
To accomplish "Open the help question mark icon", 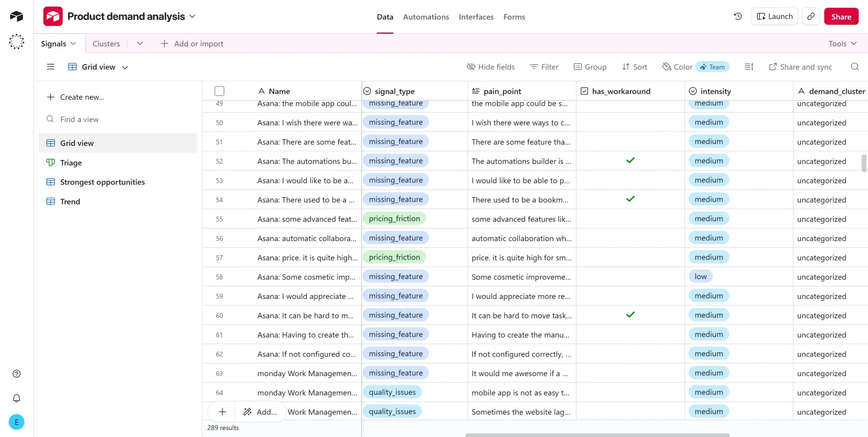I will pyautogui.click(x=16, y=374).
